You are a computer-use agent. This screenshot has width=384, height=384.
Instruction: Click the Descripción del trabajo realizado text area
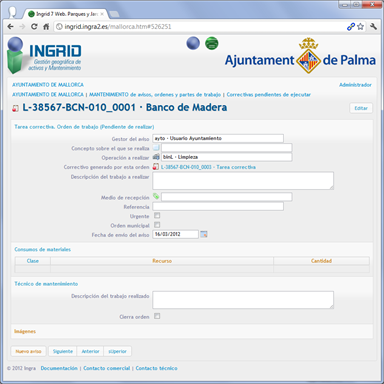[x=243, y=300]
